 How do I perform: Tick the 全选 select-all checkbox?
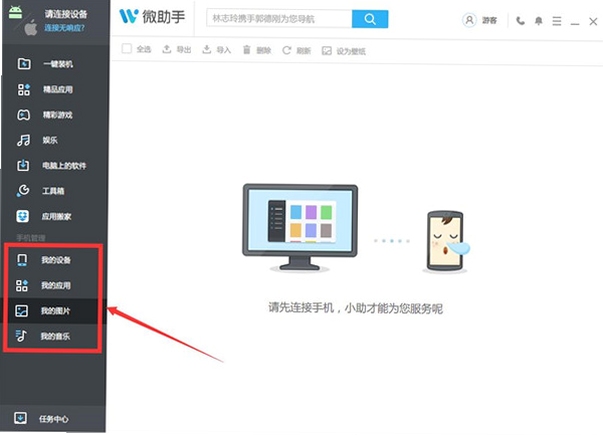tap(127, 49)
